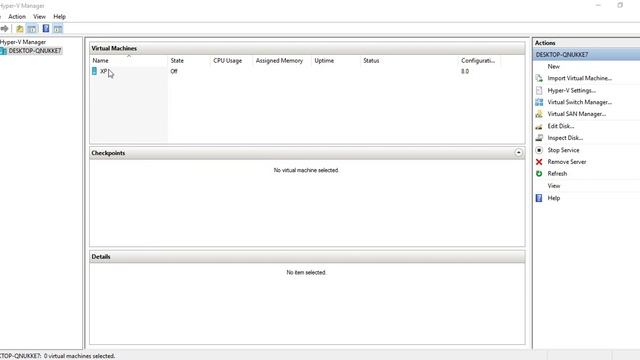This screenshot has width=640, height=360.
Task: Click "No item selected" text
Action: (306, 272)
